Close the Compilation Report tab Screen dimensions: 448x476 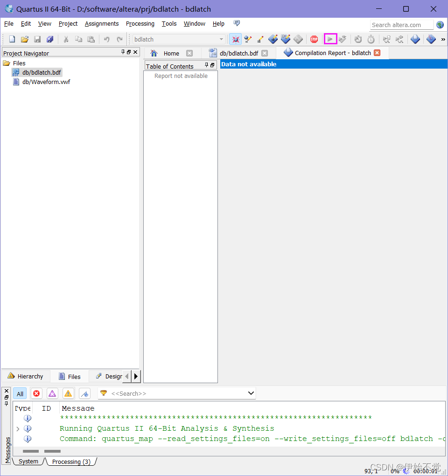click(377, 53)
